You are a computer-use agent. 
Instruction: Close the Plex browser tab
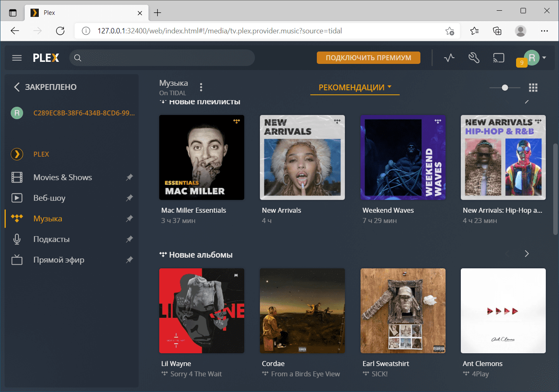coord(140,13)
